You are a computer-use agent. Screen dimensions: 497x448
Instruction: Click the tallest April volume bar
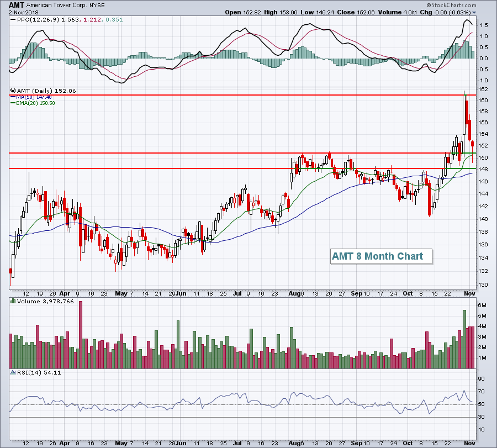81,335
